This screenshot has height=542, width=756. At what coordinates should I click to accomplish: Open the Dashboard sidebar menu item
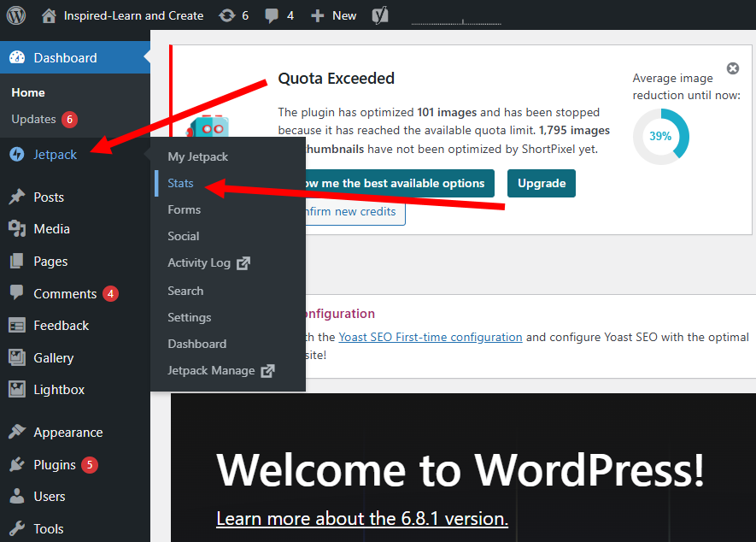[74, 57]
